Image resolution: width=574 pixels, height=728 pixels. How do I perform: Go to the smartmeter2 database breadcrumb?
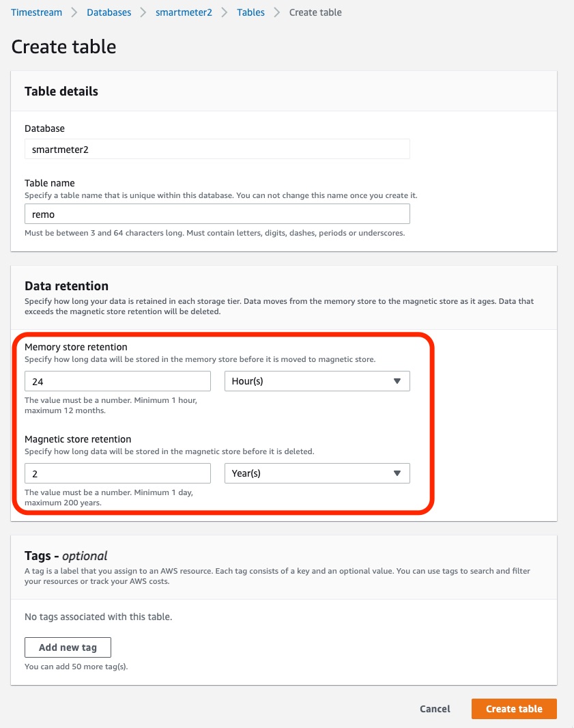[x=183, y=12]
